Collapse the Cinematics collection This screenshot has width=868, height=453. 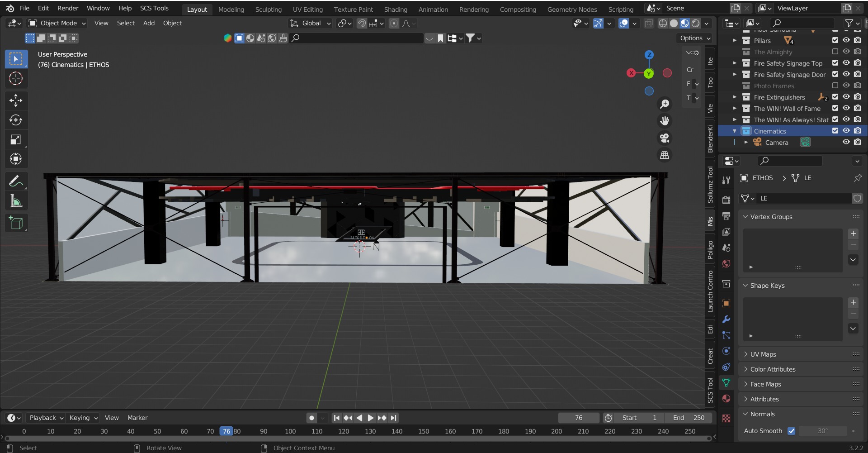click(735, 131)
